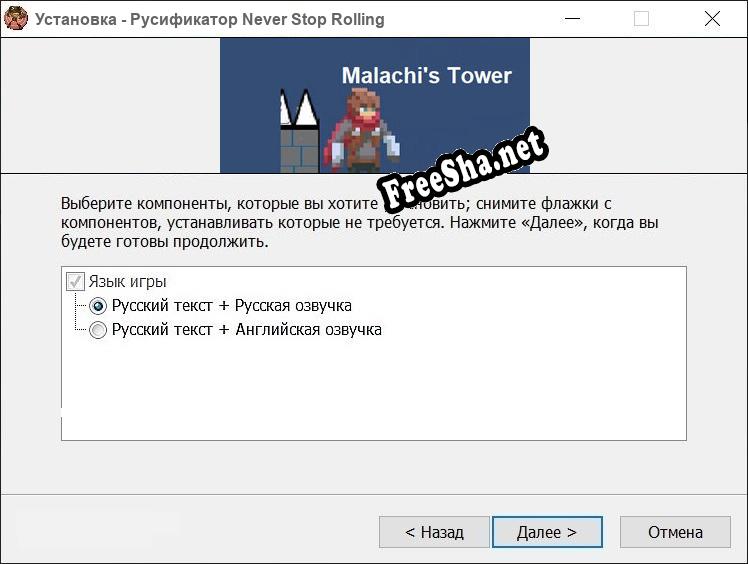Screen dimensions: 748x564
Task: Click empty area of the components list
Action: pyautogui.click(x=374, y=391)
